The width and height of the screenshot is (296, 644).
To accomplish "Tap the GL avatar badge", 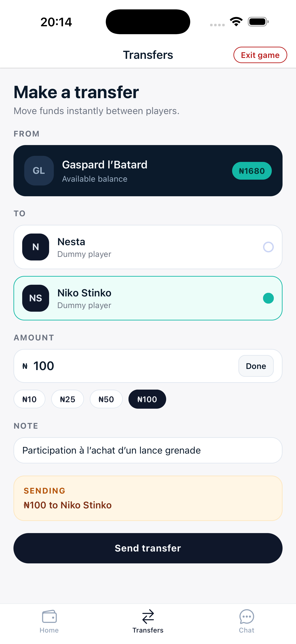I will [39, 171].
